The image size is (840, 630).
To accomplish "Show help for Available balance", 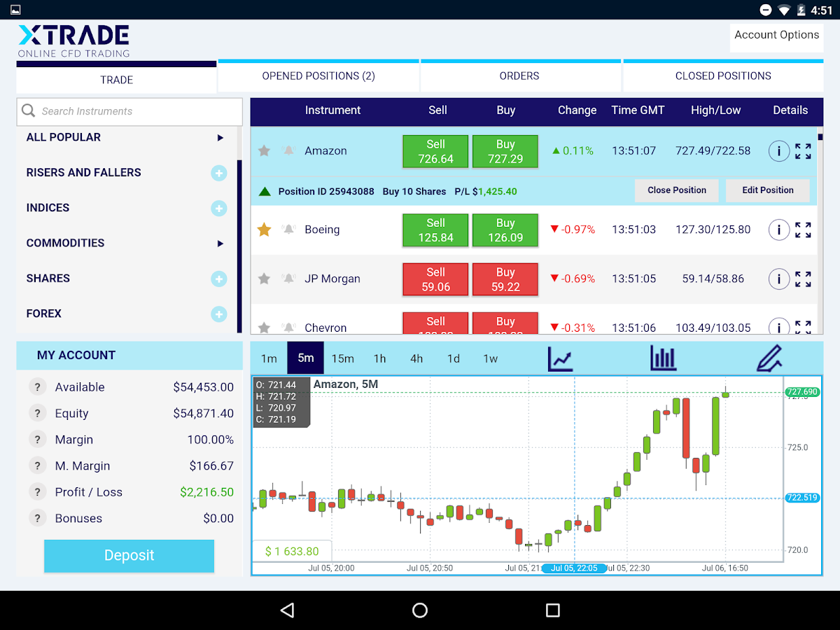I will click(x=37, y=387).
